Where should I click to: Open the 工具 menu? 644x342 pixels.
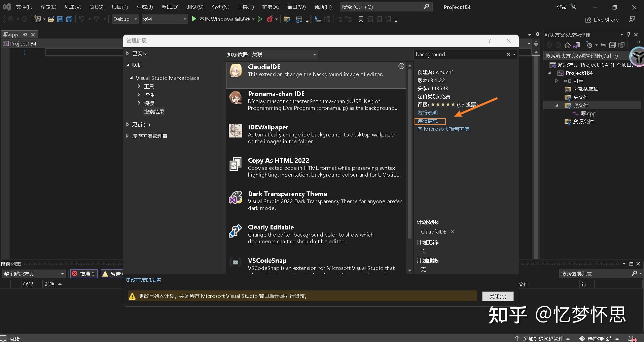coord(245,6)
